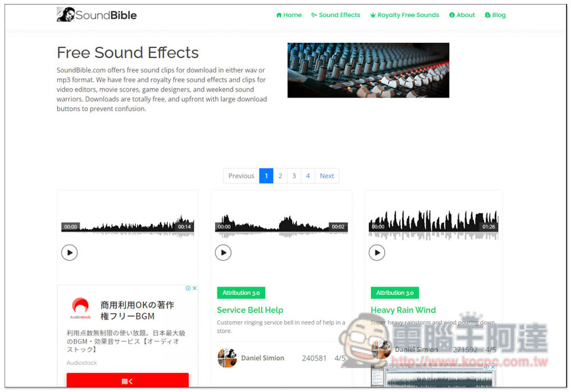Go to pagination page 3

294,176
